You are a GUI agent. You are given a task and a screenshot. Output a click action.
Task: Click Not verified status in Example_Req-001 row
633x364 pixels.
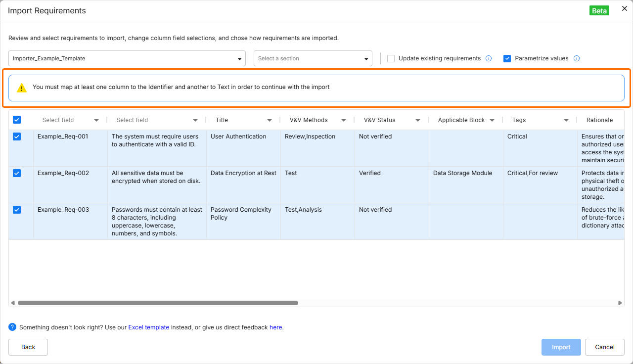coord(392,148)
